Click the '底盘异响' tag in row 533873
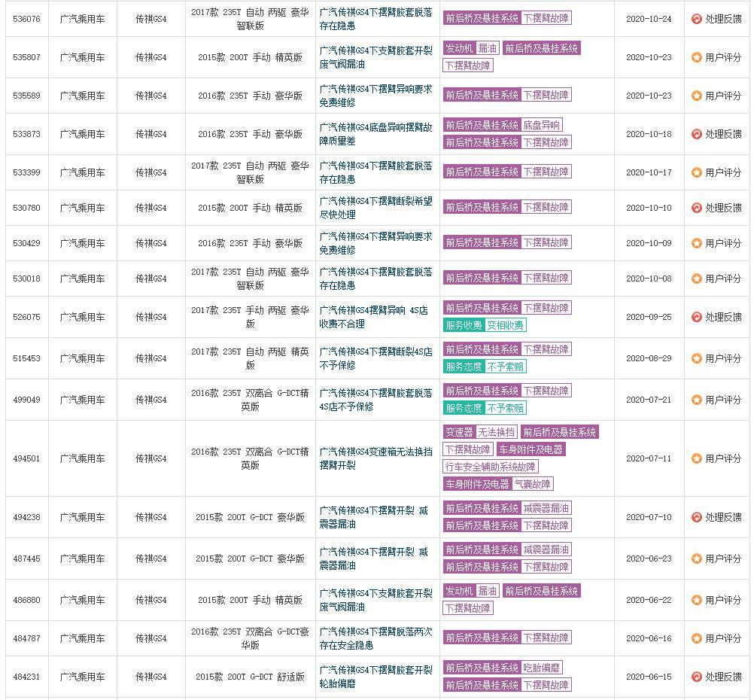Viewport: 754px width, 700px height. 542,126
